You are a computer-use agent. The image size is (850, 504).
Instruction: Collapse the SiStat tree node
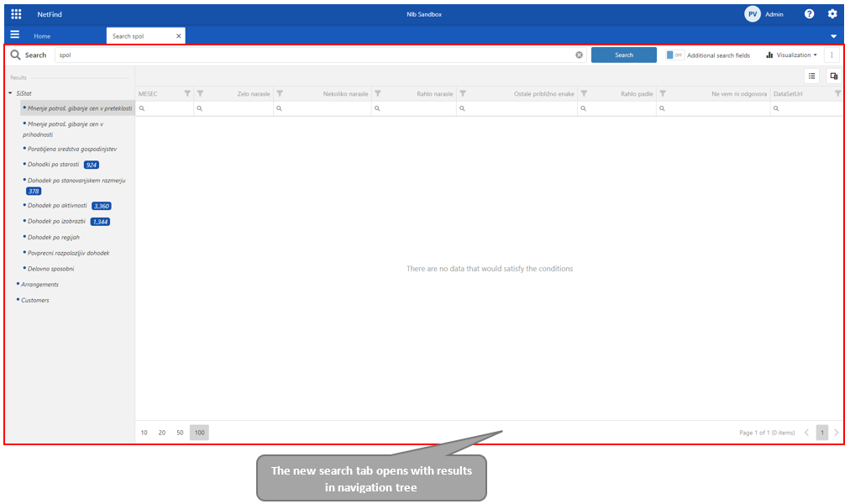click(x=10, y=93)
